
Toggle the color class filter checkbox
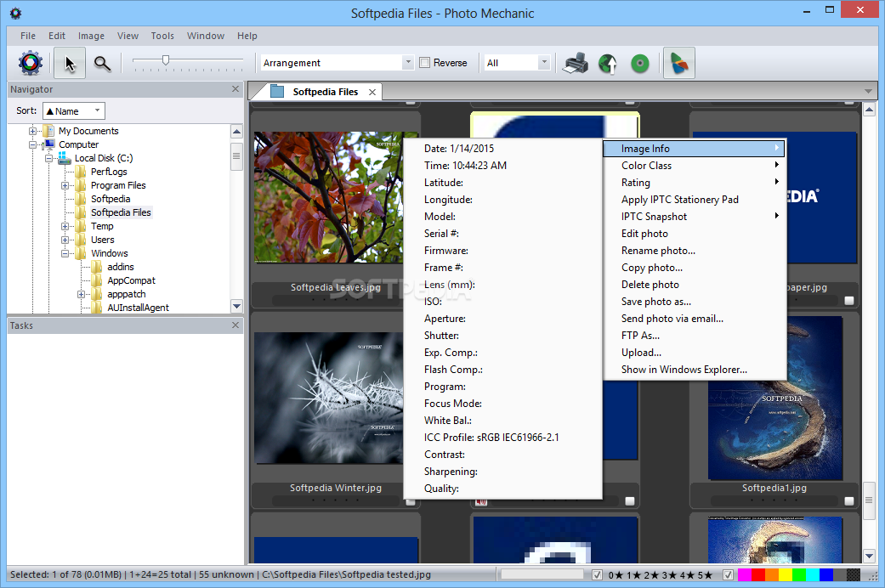pyautogui.click(x=728, y=575)
